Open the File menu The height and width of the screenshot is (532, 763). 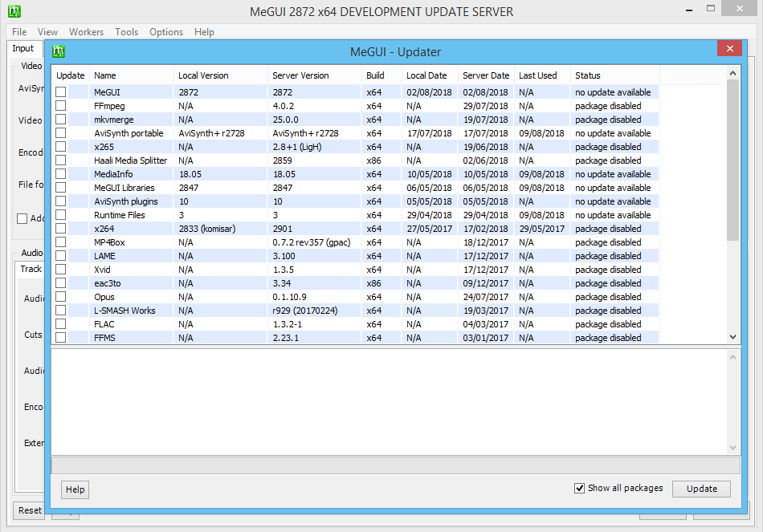[19, 31]
